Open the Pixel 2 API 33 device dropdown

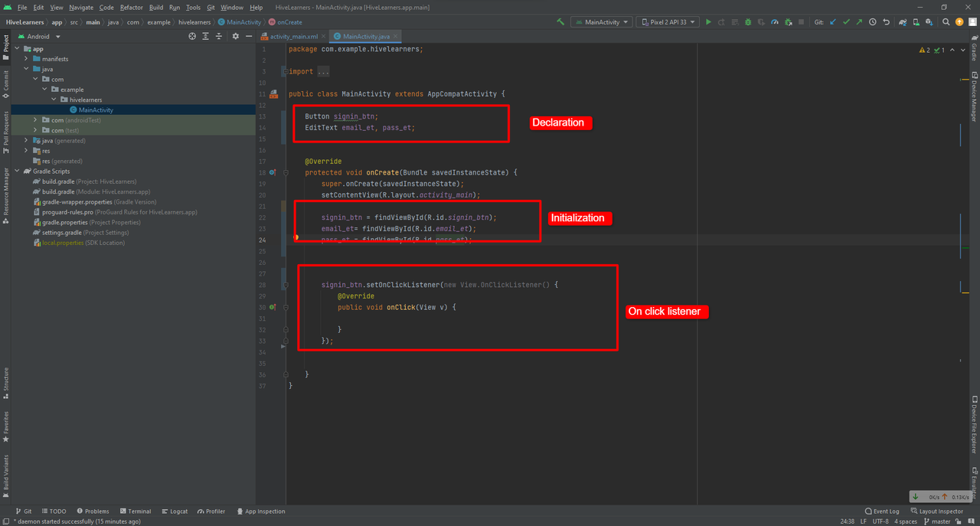667,22
